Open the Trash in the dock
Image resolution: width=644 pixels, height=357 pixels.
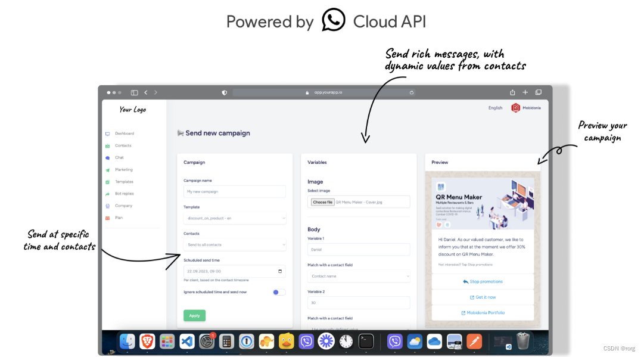523,341
